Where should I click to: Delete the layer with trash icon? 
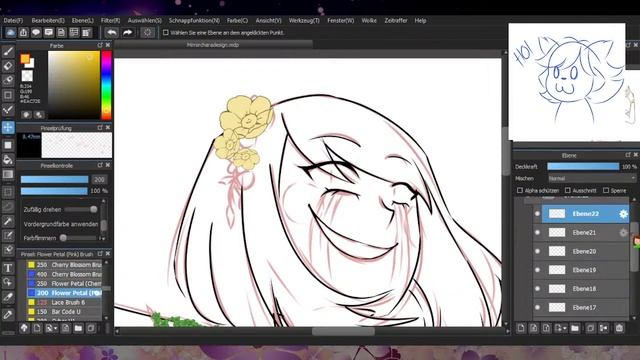[619, 328]
